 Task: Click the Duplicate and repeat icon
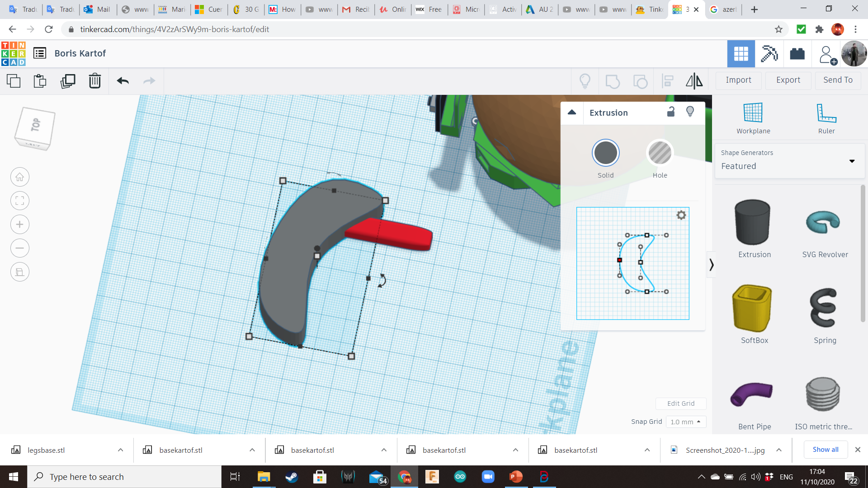[68, 81]
